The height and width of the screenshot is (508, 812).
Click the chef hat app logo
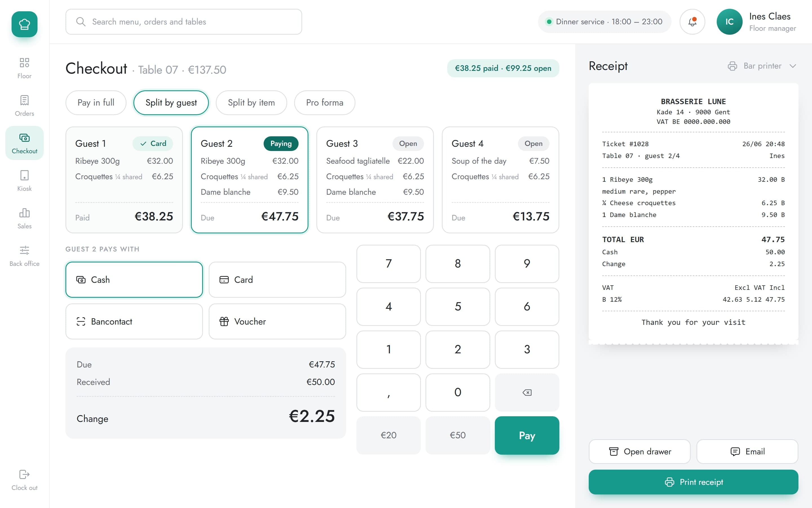point(25,24)
